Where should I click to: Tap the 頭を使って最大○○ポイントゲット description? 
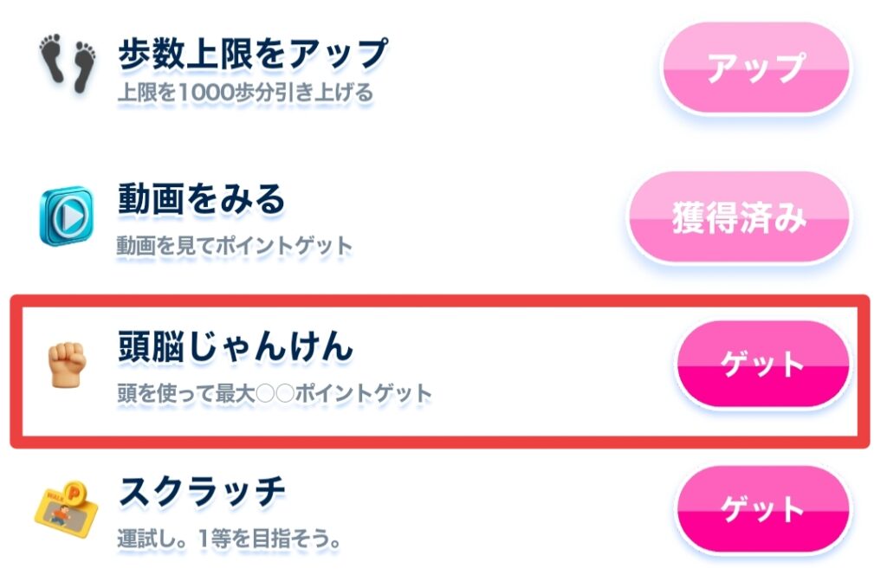pyautogui.click(x=274, y=394)
